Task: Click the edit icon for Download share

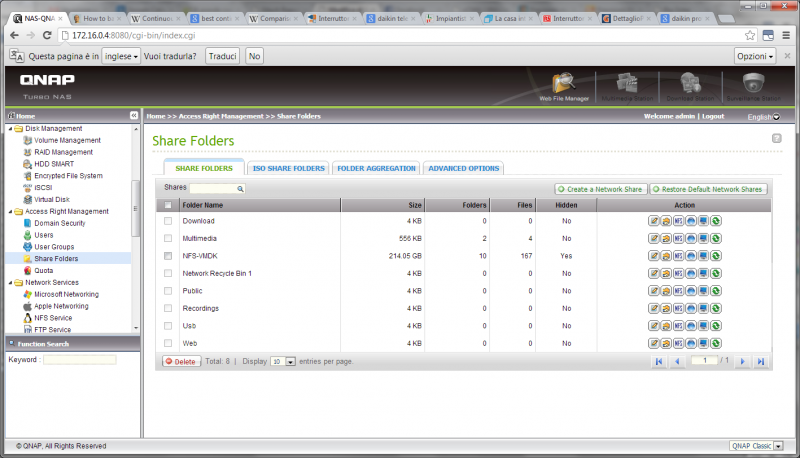Action: 653,221
